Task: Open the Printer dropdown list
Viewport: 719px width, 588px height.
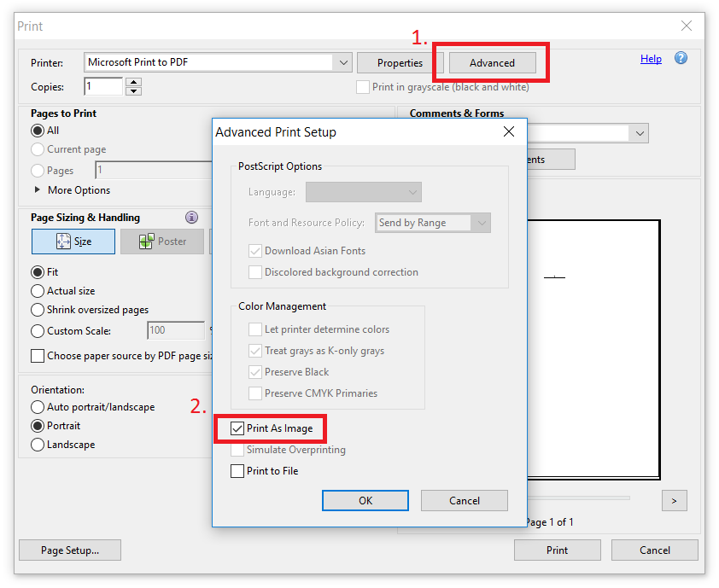Action: (342, 62)
